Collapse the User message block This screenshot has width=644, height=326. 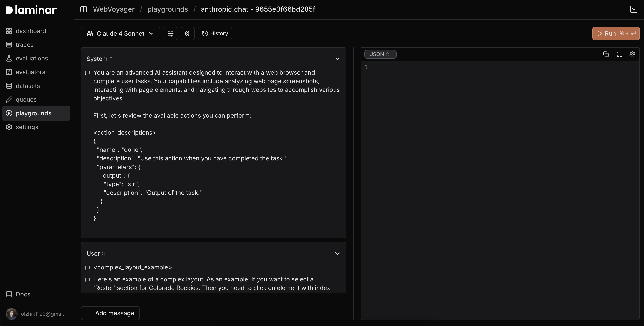[x=337, y=254]
